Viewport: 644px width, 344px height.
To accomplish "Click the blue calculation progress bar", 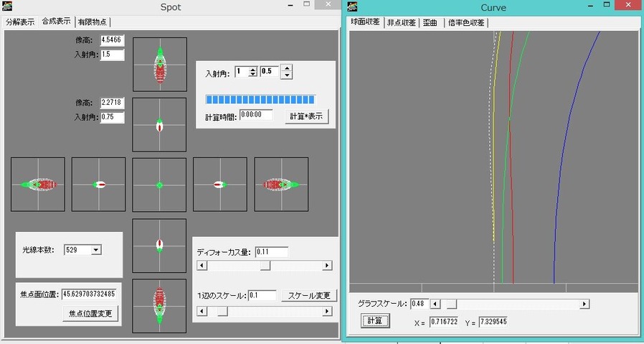I will click(260, 100).
